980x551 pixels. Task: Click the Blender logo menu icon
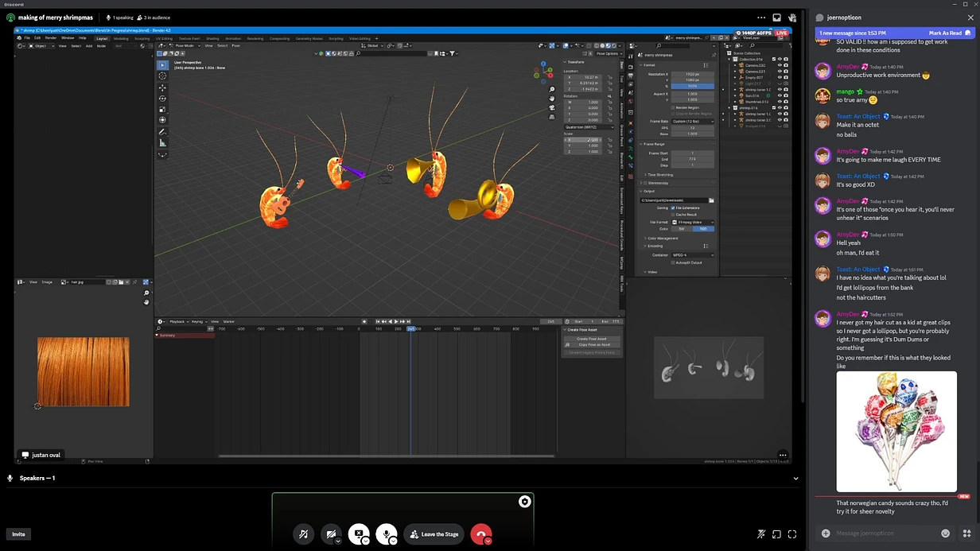(x=19, y=37)
